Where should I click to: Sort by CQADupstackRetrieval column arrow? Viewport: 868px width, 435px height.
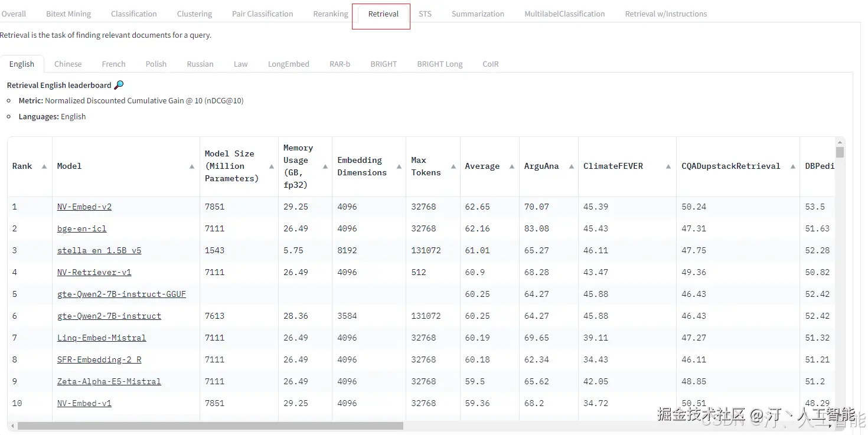[793, 166]
